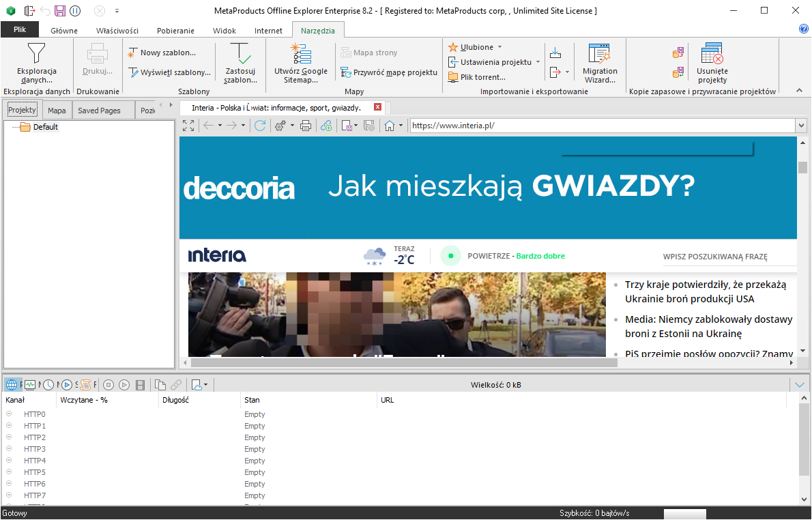Open the scroll log icon in bottom panel
This screenshot has height=520, width=812.
85,385
